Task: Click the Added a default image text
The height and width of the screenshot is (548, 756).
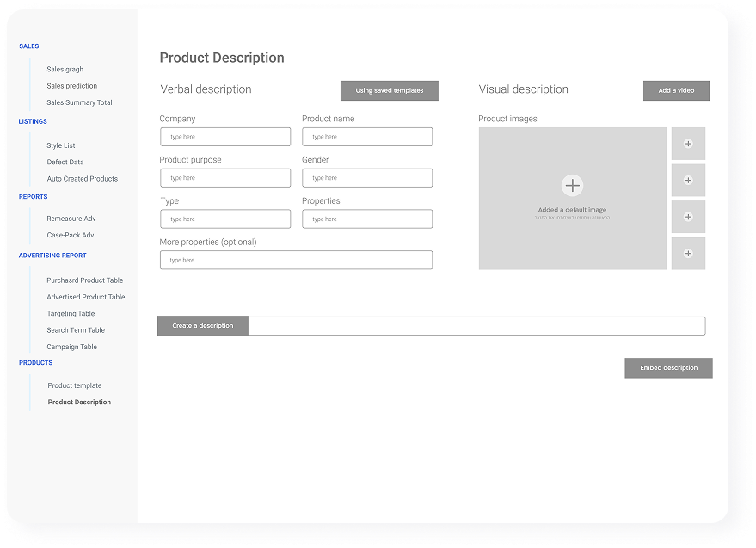Action: [572, 209]
